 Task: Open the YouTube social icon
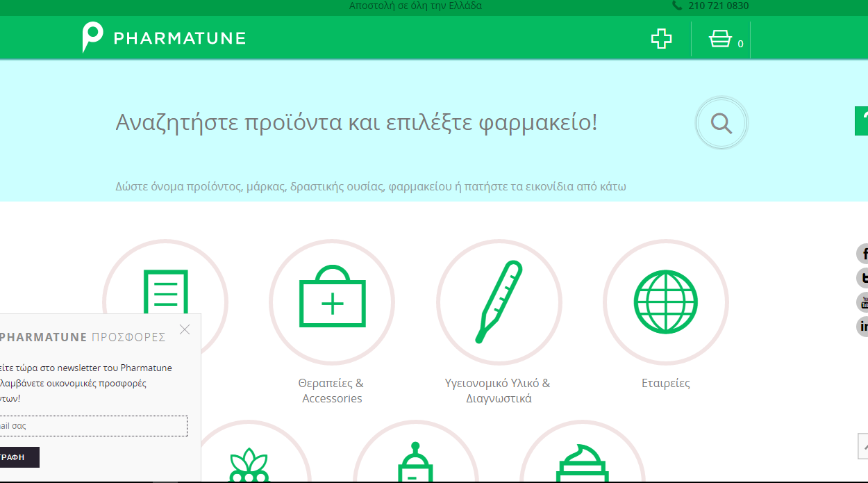pyautogui.click(x=863, y=302)
